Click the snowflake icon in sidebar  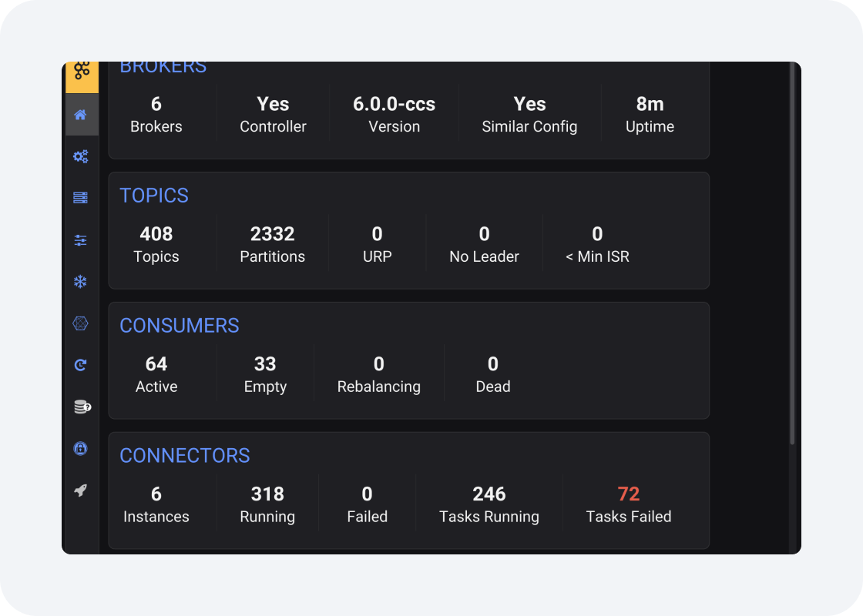tap(81, 282)
